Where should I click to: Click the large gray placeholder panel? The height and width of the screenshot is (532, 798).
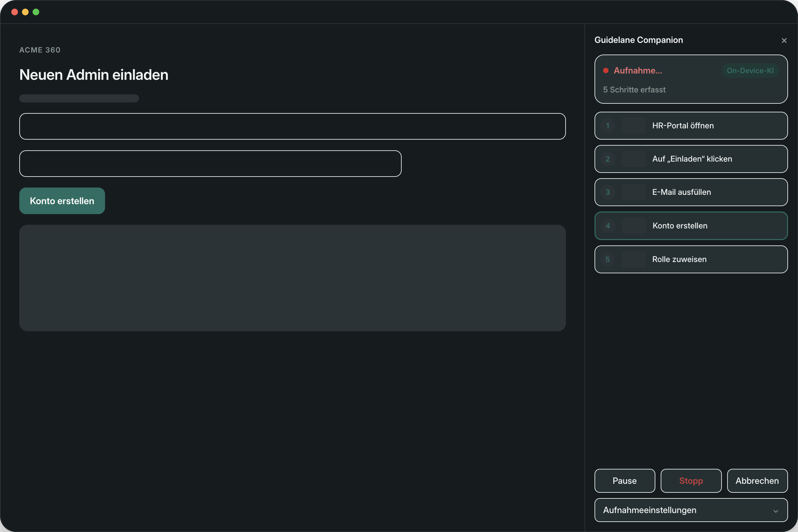pyautogui.click(x=293, y=278)
